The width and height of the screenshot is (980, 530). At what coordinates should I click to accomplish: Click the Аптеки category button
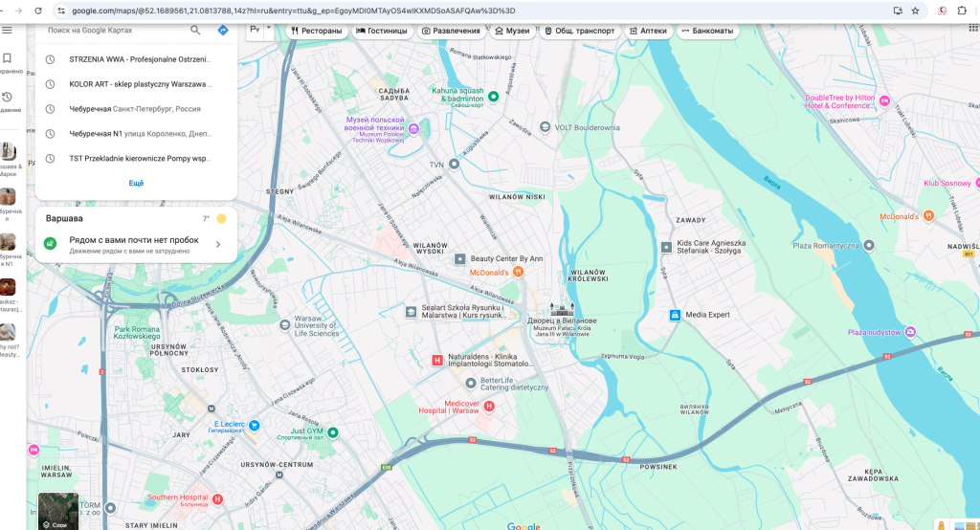tap(648, 31)
